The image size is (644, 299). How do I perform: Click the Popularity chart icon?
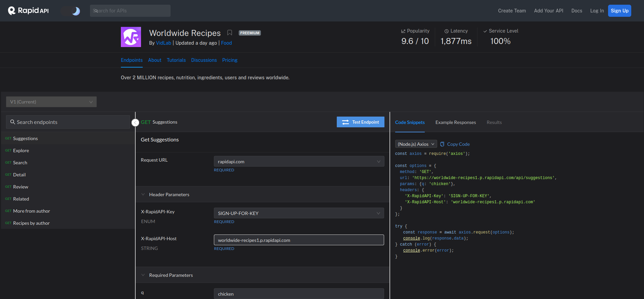tap(403, 31)
